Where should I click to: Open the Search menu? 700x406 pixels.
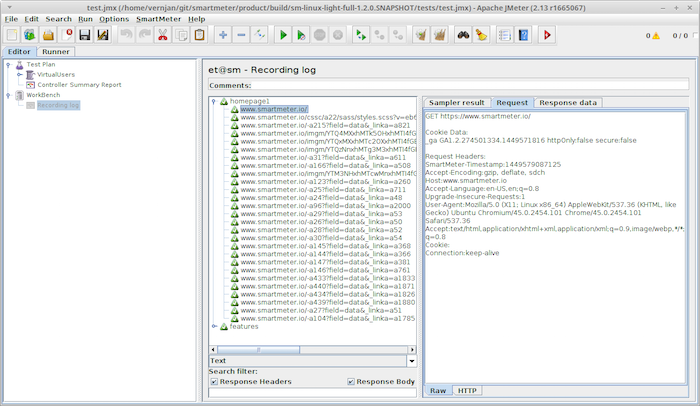pyautogui.click(x=58, y=19)
